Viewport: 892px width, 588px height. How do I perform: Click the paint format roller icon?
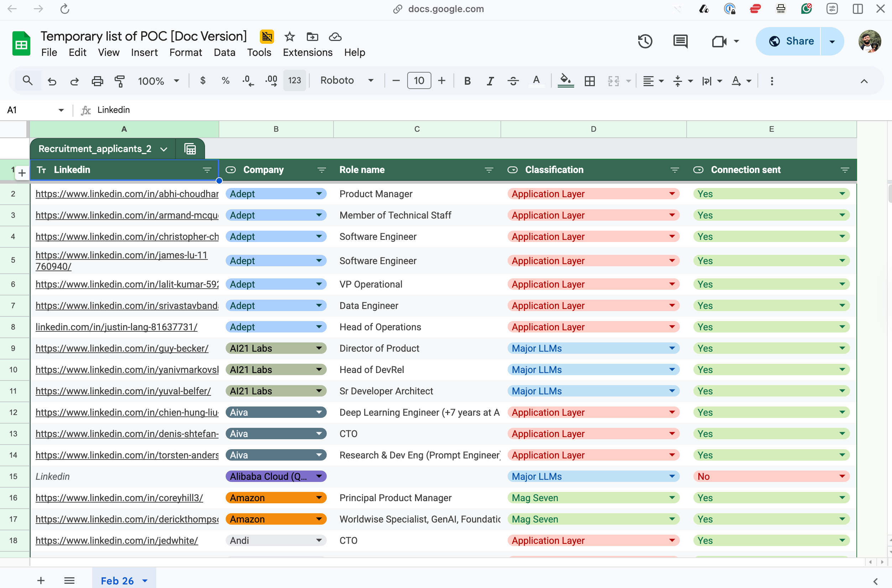(120, 81)
